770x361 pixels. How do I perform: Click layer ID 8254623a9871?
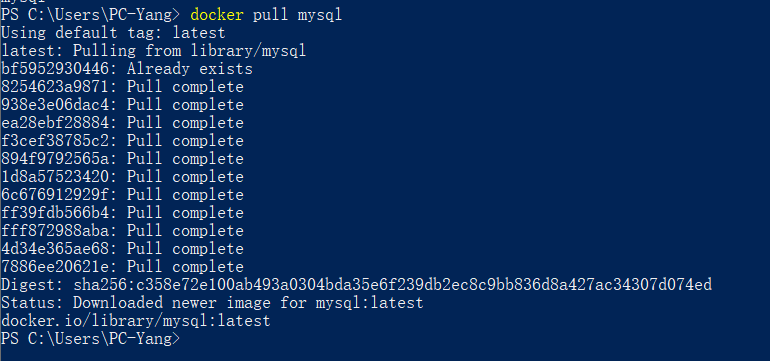click(x=55, y=87)
